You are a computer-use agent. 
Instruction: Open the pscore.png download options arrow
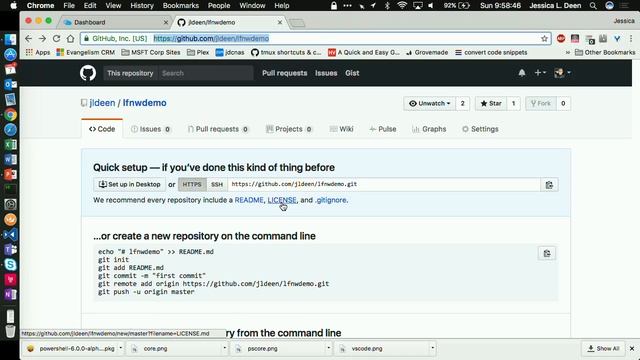[329, 348]
